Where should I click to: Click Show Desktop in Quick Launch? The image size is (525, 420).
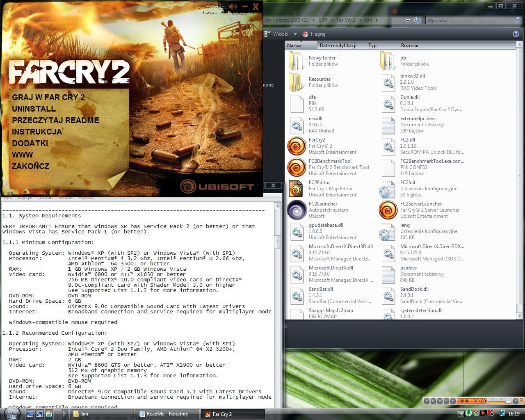point(30,414)
